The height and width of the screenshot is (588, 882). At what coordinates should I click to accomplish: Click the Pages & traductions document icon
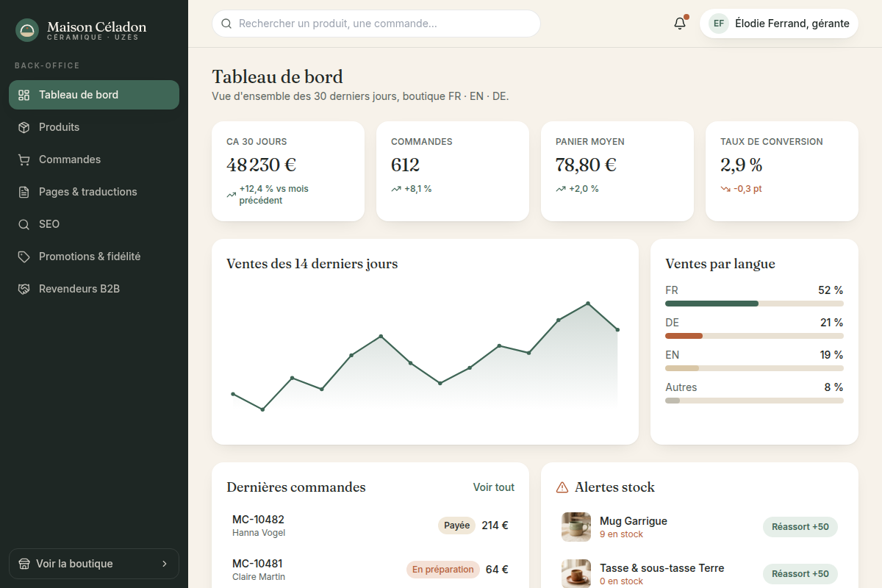24,192
